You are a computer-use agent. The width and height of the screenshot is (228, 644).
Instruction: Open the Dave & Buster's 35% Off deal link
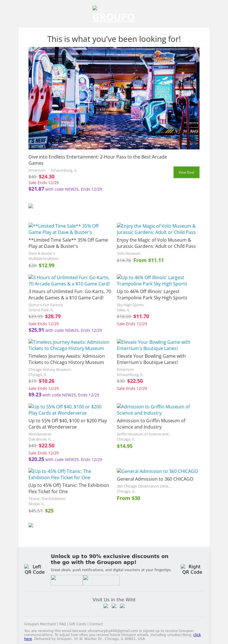pos(64,229)
